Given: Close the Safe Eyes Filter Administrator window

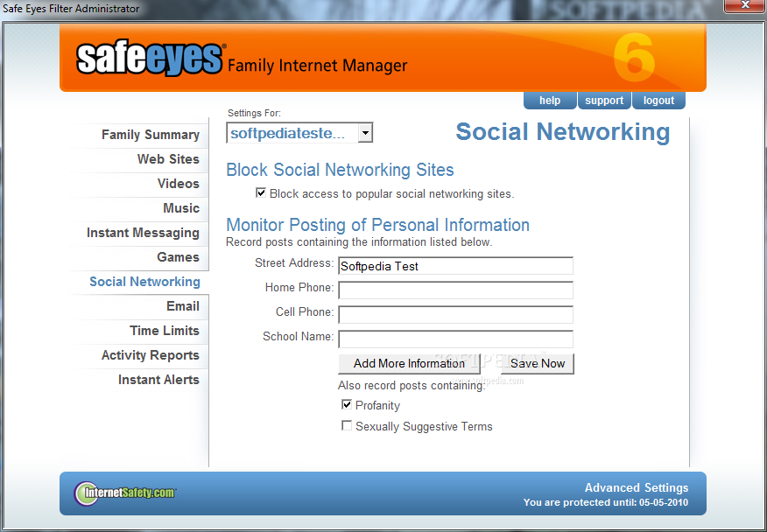Looking at the screenshot, I should click(744, 5).
